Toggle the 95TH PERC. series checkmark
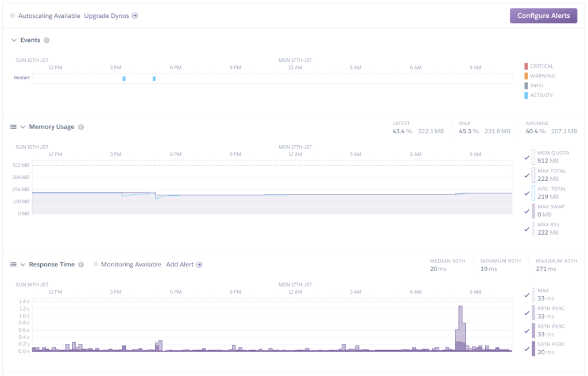Image resolution: width=588 pixels, height=376 pixels. pyautogui.click(x=527, y=331)
